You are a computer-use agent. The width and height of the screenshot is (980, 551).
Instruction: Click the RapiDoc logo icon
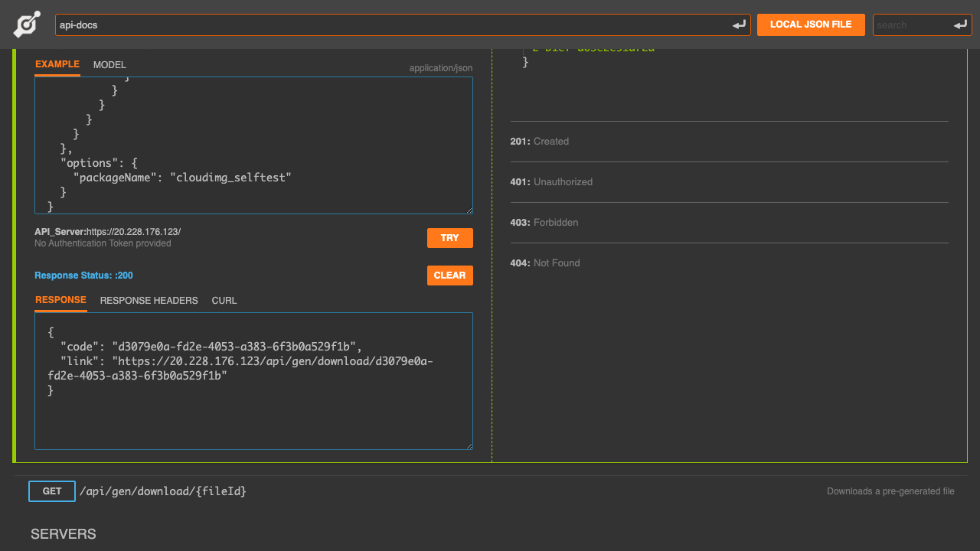pyautogui.click(x=27, y=24)
